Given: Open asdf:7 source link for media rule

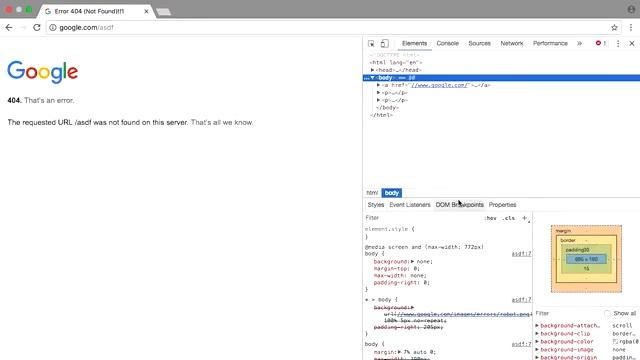Looking at the screenshot, I should point(521,254).
